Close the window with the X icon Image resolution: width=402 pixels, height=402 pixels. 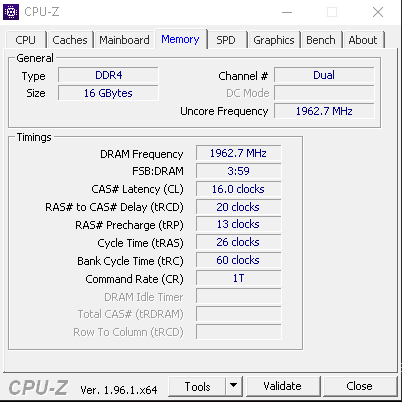(378, 12)
